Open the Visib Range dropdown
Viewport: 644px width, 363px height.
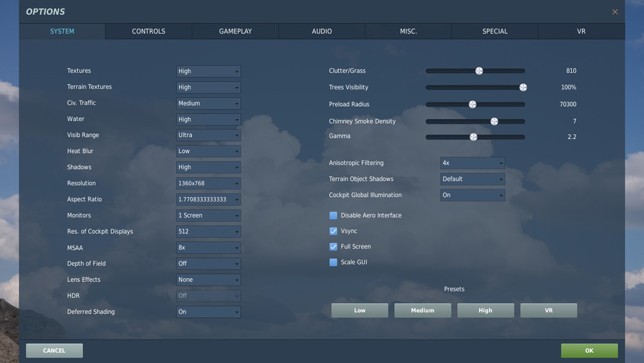[x=208, y=135]
